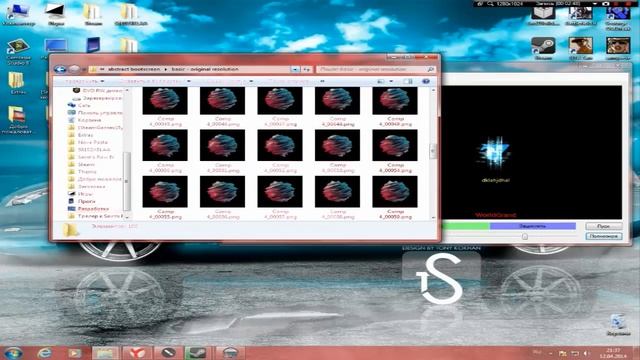Image resolution: width=640 pixels, height=360 pixels.
Task: Select thumbnail Comp 4_00059.png
Action: [x=395, y=198]
